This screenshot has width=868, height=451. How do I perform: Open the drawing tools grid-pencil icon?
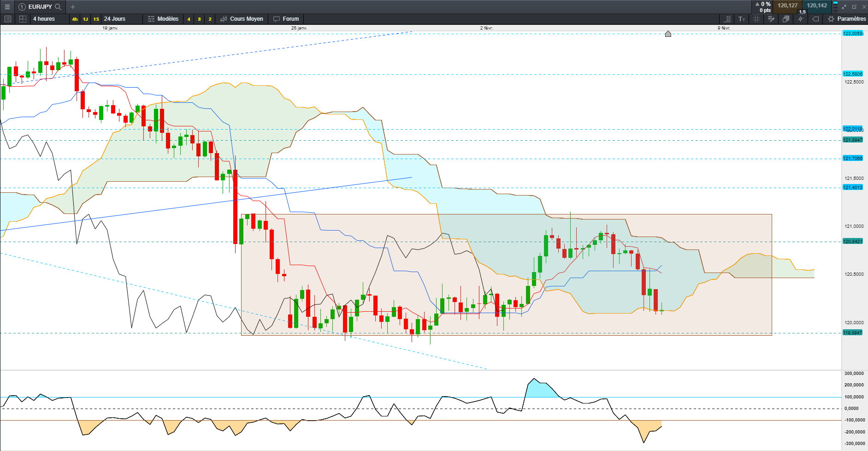point(771,19)
